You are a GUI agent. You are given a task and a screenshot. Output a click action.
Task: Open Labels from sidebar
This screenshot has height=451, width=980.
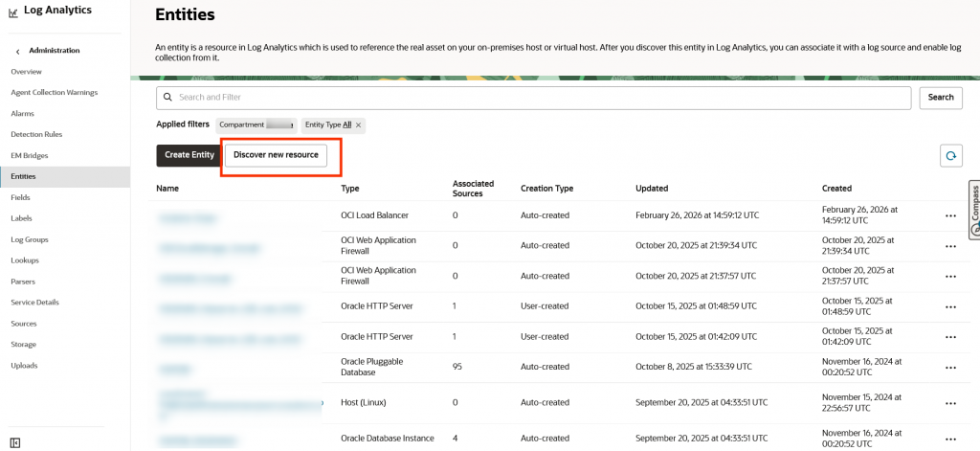[x=21, y=218]
